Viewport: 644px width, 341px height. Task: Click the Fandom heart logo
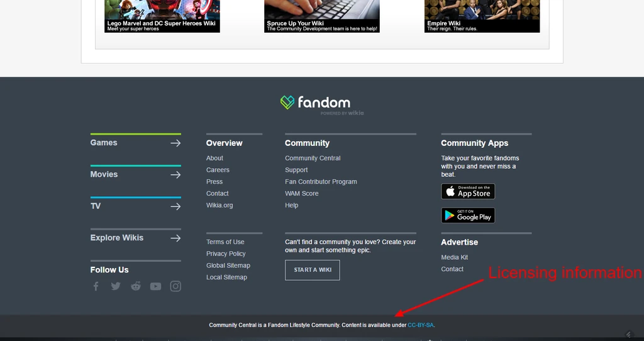[x=287, y=103]
